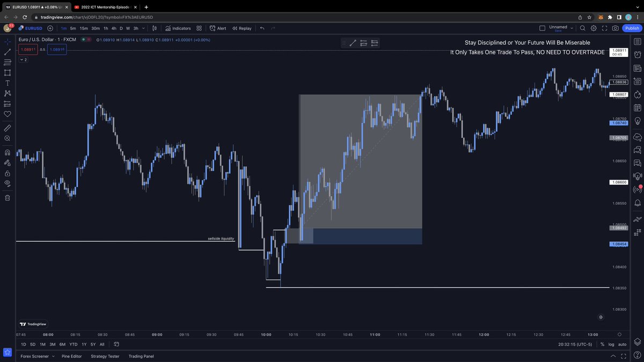Open the watchlist panel icon
Image resolution: width=644 pixels, height=362 pixels.
(638, 41)
